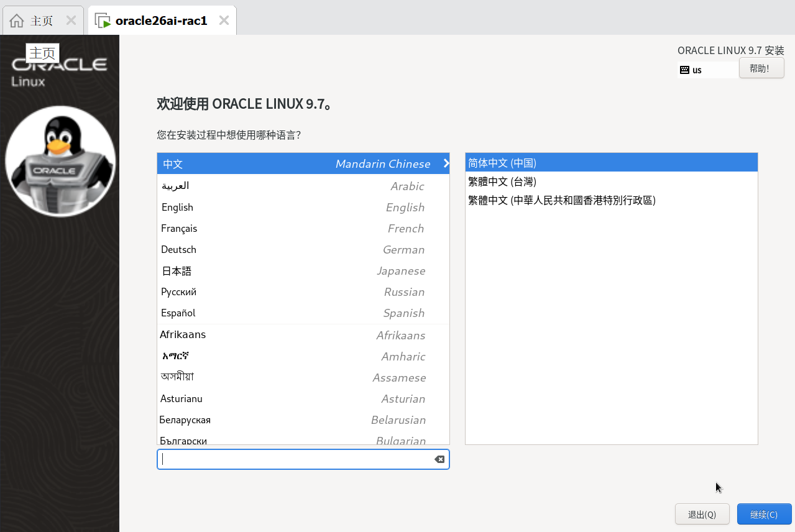Switch to the oracle26ai-rac1 tab
This screenshot has width=795, height=532.
coord(162,21)
